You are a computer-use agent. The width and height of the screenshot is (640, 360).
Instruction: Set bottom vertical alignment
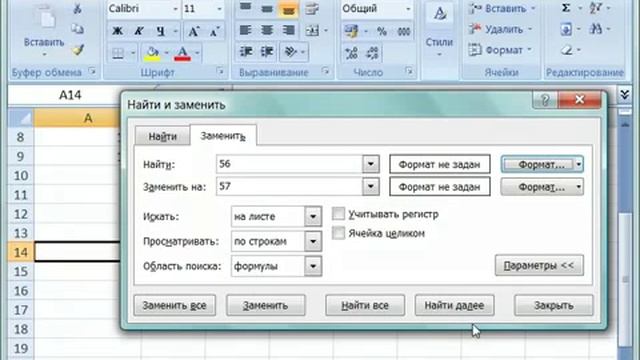coord(288,9)
